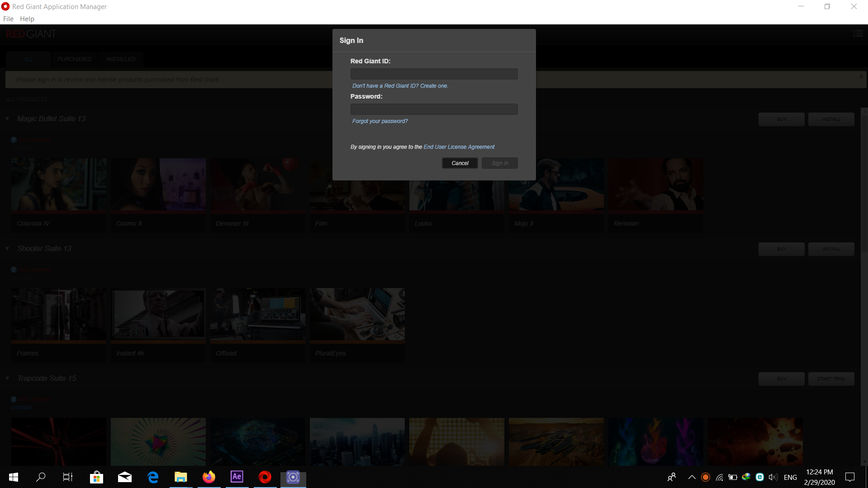Switch to the INSTALLED tab
Screen dimensions: 868x488
(121, 59)
